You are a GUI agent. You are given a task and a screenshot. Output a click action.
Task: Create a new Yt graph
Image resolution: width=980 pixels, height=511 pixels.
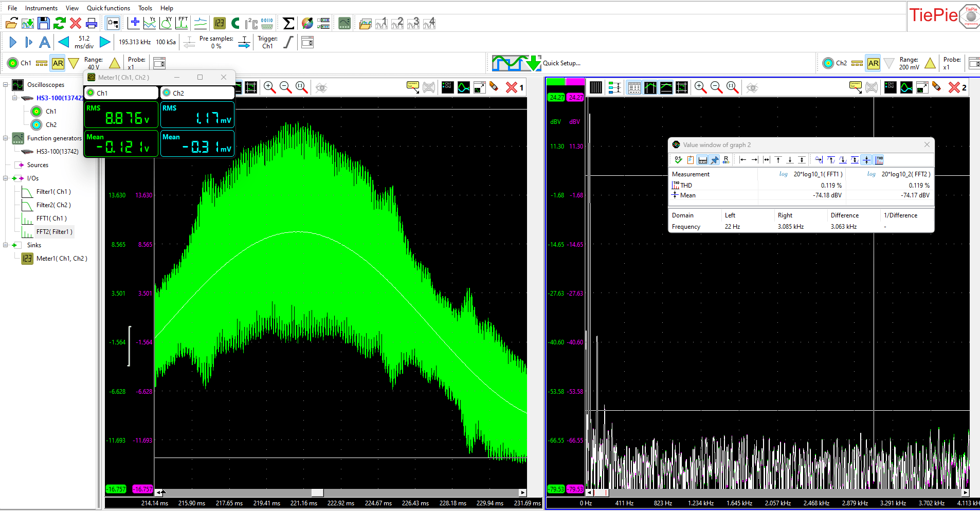[150, 23]
